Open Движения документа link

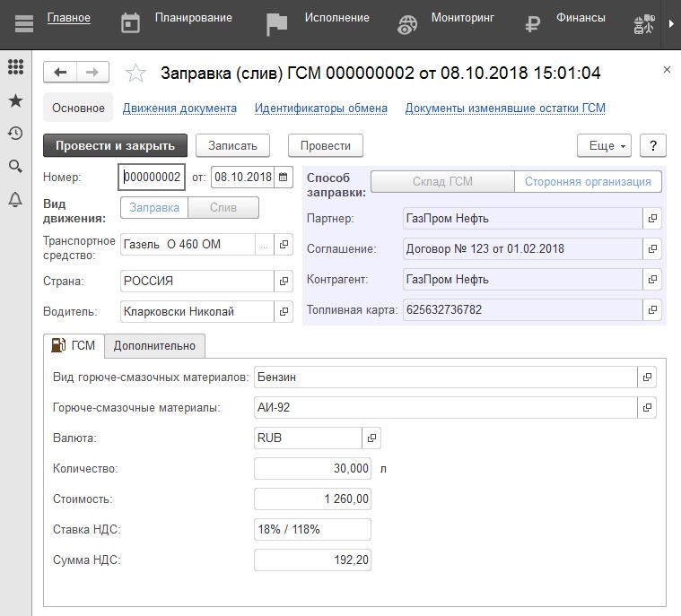[x=179, y=108]
